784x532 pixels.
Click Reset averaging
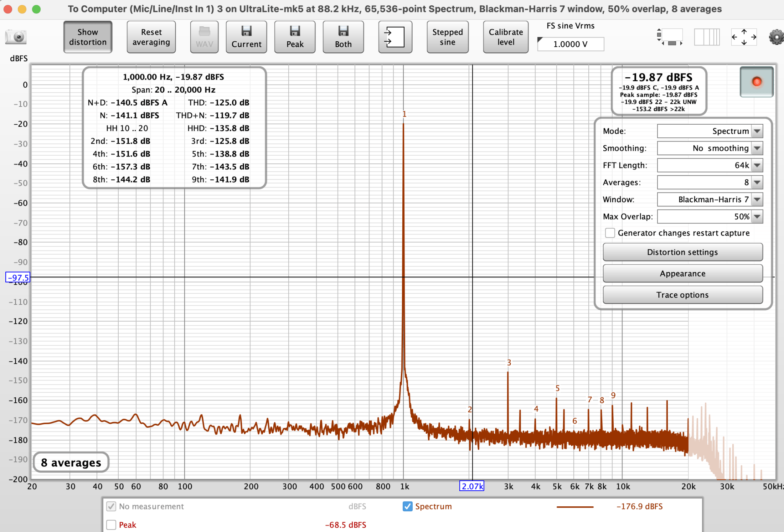click(151, 37)
